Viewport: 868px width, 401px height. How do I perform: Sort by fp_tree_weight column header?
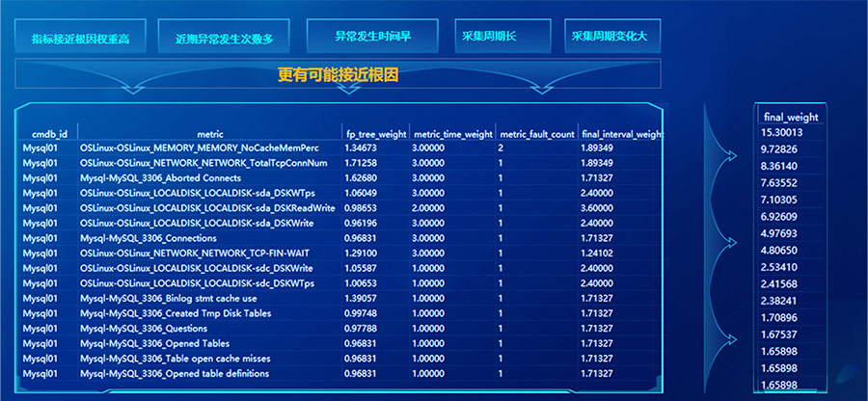tap(375, 133)
